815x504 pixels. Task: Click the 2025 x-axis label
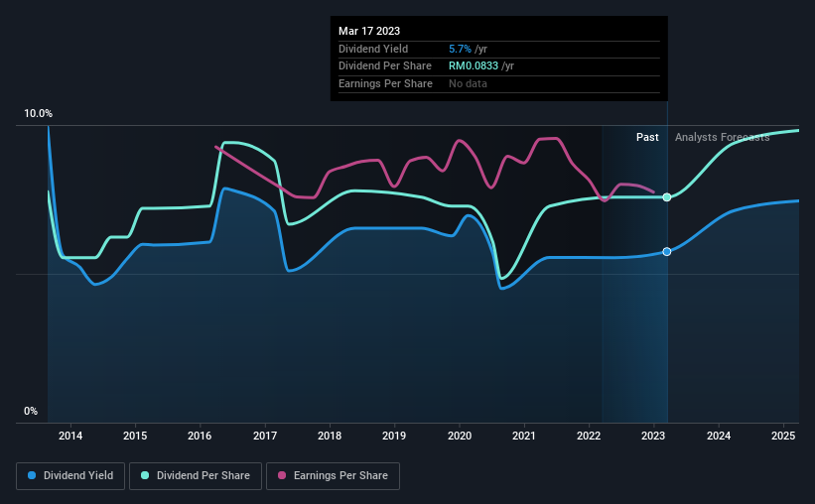(783, 436)
